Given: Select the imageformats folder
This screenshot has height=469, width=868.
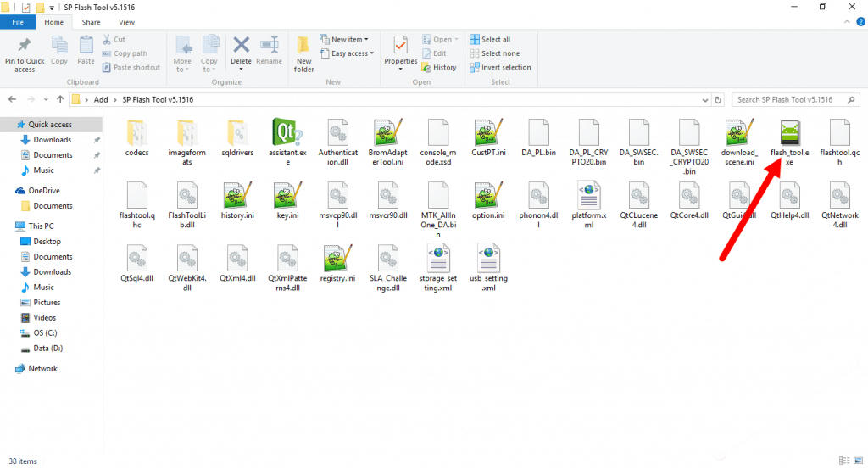Looking at the screenshot, I should click(186, 133).
